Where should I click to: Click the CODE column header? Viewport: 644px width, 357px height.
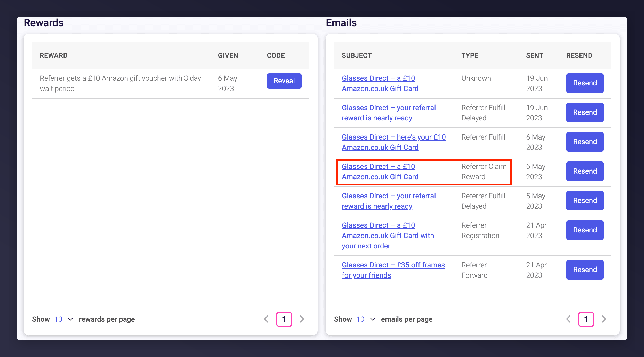(276, 55)
